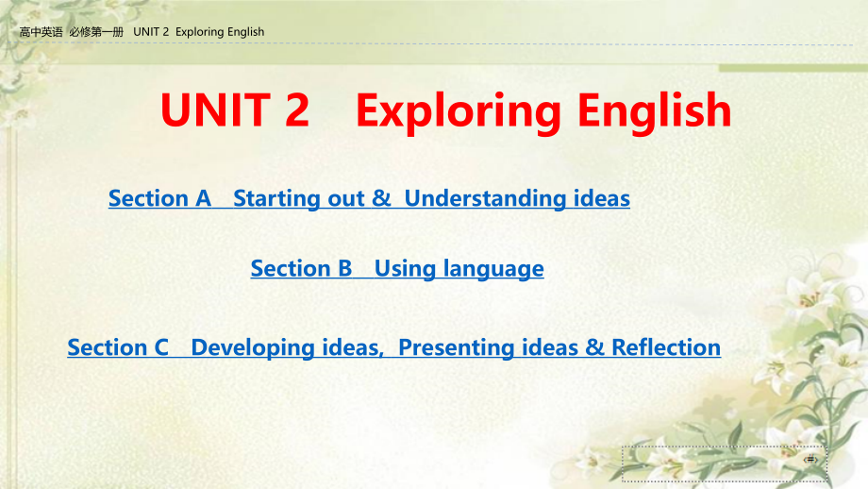Click "UNIT 2 Exploring English" in top header
Screen dimensions: 868x489
point(199,32)
